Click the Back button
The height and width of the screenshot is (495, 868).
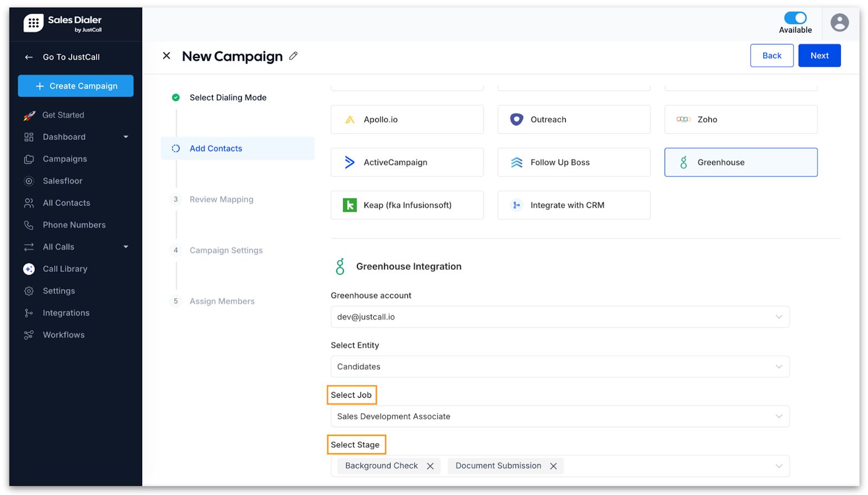tap(771, 55)
